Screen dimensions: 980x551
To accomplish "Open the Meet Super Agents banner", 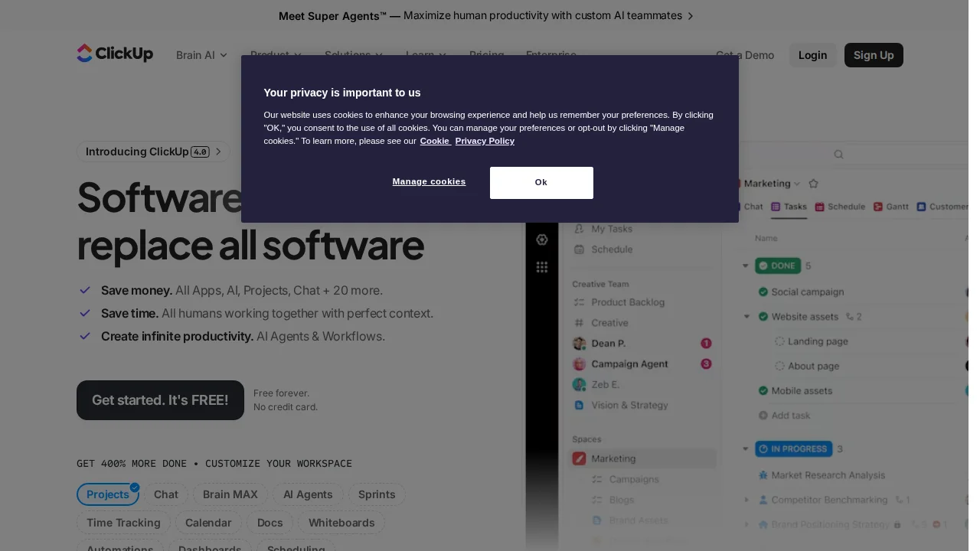I will pyautogui.click(x=486, y=15).
